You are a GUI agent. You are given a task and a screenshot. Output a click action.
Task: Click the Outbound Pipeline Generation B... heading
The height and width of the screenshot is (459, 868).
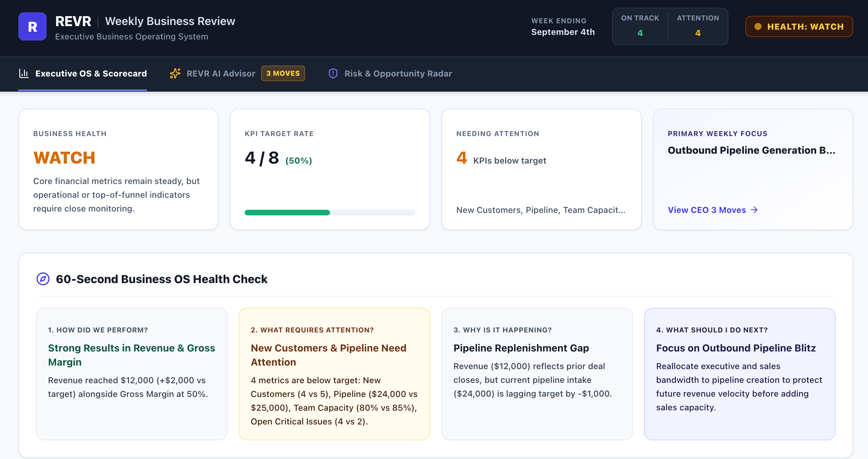click(x=752, y=151)
